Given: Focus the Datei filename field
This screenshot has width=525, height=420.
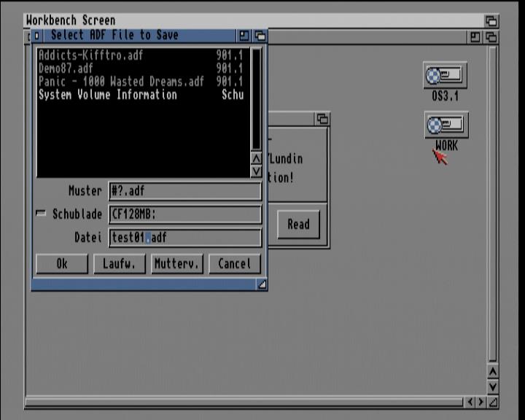Looking at the screenshot, I should (185, 238).
